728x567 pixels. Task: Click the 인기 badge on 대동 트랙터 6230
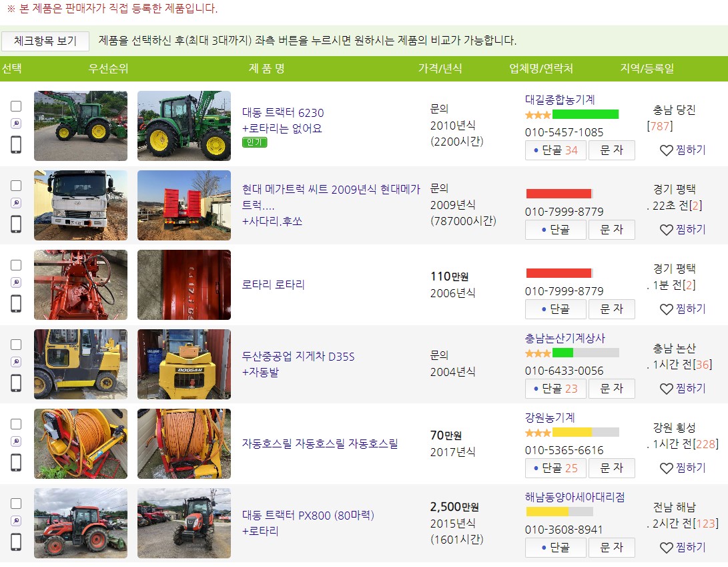pos(254,142)
